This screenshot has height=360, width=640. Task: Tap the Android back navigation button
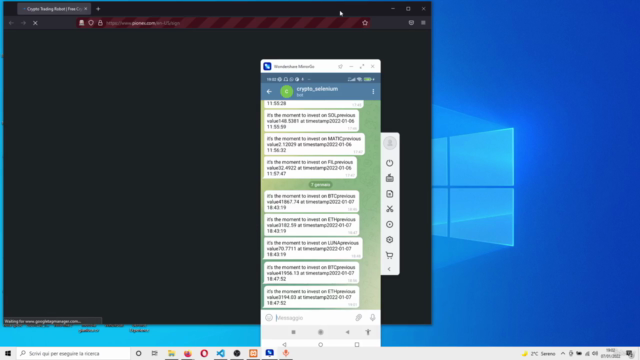[284, 344]
